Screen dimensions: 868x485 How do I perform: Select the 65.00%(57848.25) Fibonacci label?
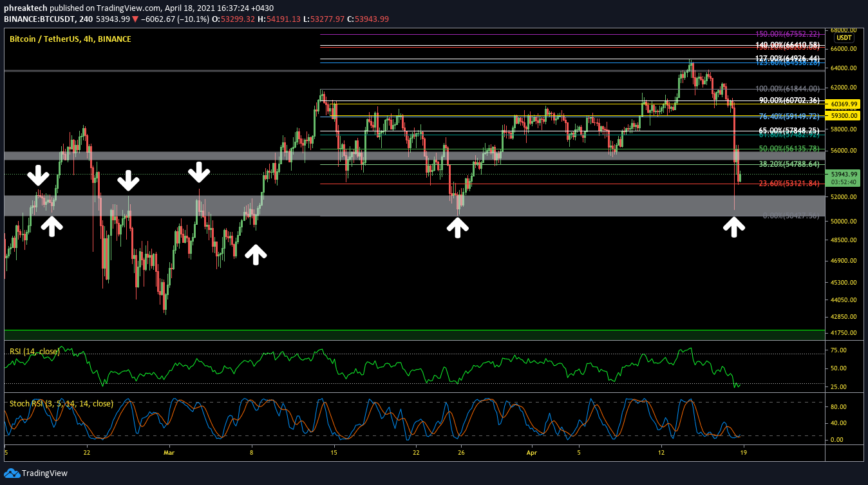(x=789, y=129)
